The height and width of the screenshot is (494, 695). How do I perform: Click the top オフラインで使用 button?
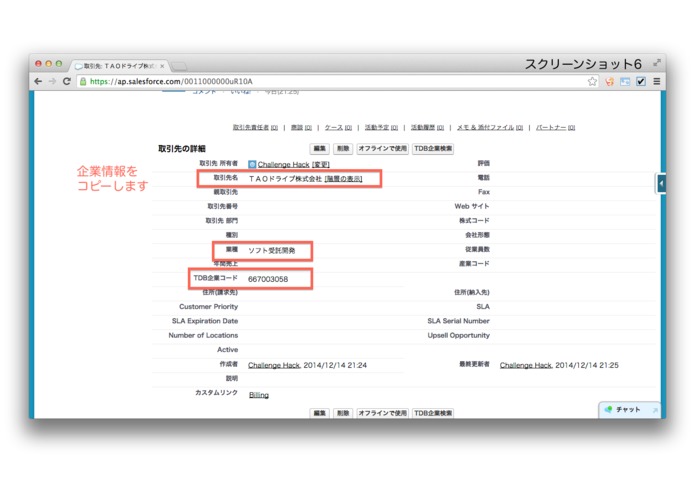click(383, 148)
